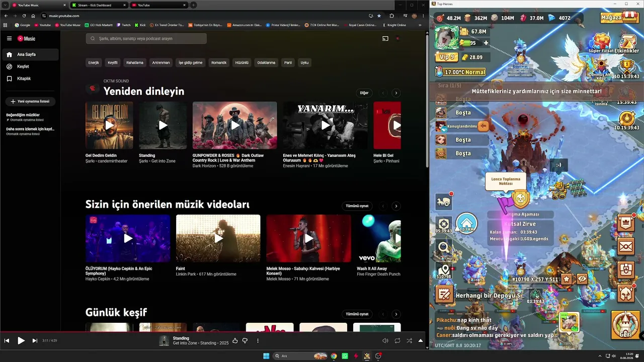The height and width of the screenshot is (362, 644).
Task: Toggle the eye visibility icon in Top Heroes
Action: tap(582, 279)
